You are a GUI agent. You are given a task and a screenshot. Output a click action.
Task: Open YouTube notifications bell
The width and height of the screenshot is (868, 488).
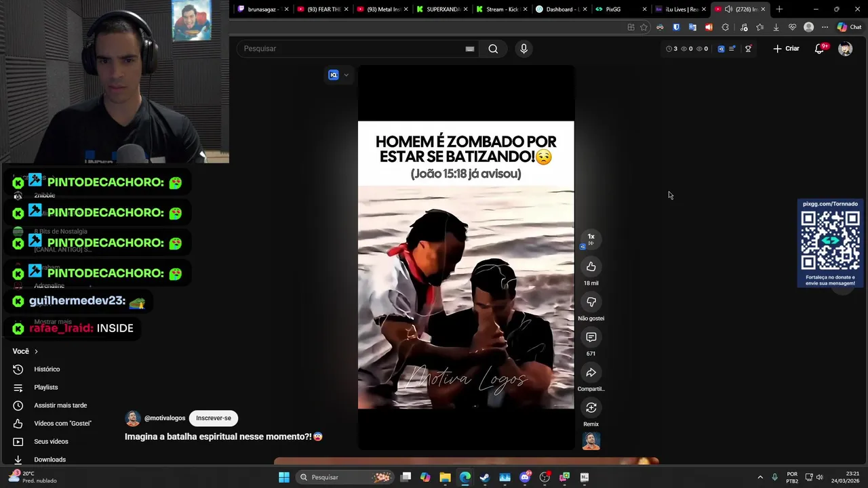[819, 49]
